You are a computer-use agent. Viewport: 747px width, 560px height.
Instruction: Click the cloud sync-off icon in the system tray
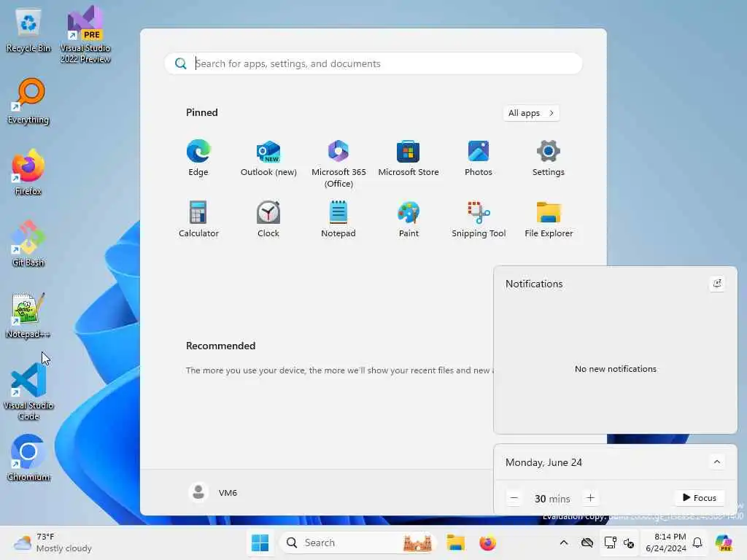click(x=587, y=542)
